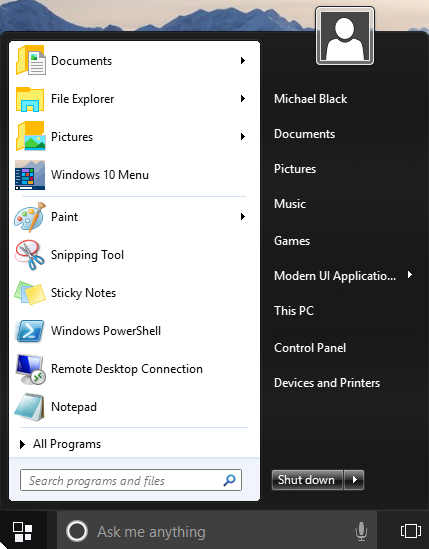This screenshot has width=429, height=549.
Task: Click the Ask me anything search box
Action: point(217,531)
